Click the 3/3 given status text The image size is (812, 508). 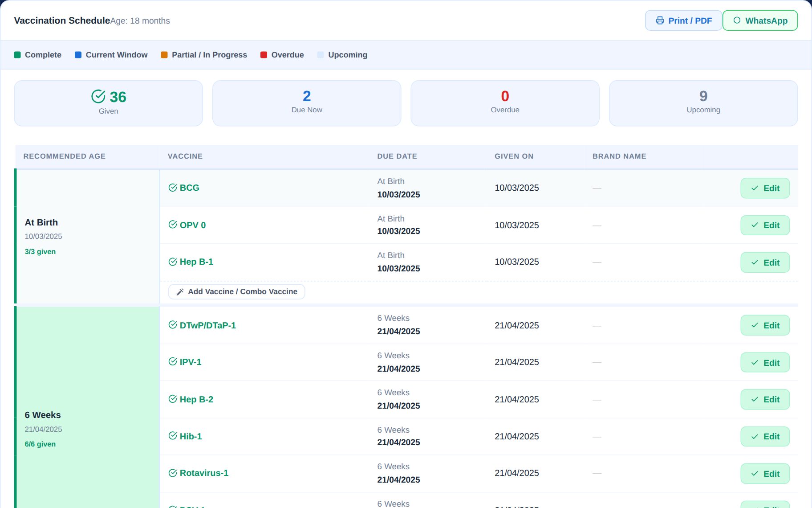click(40, 252)
